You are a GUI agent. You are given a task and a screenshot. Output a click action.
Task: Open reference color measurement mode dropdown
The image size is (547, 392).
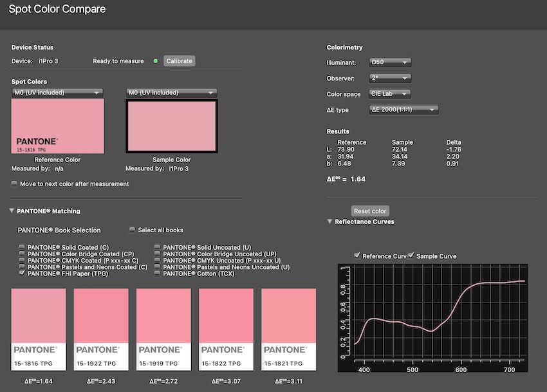point(57,93)
